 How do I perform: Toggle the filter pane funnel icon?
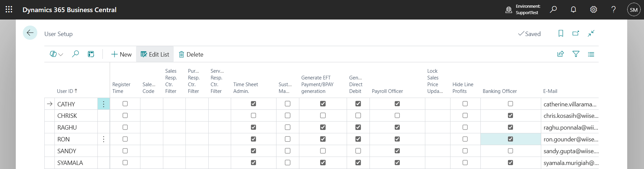pos(576,54)
